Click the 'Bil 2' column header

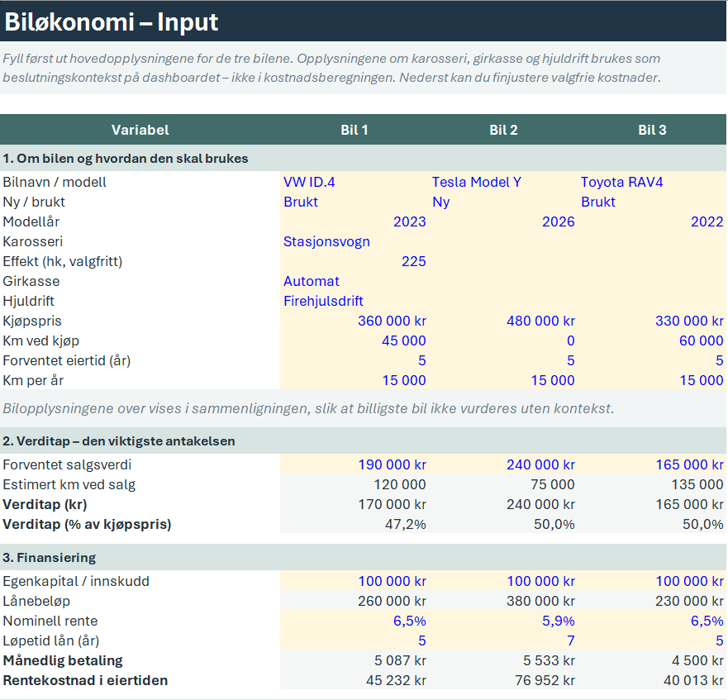[x=503, y=130]
